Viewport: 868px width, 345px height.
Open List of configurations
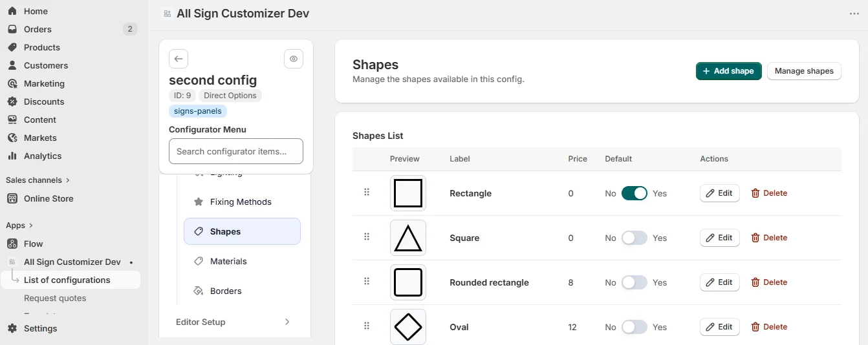point(70,280)
